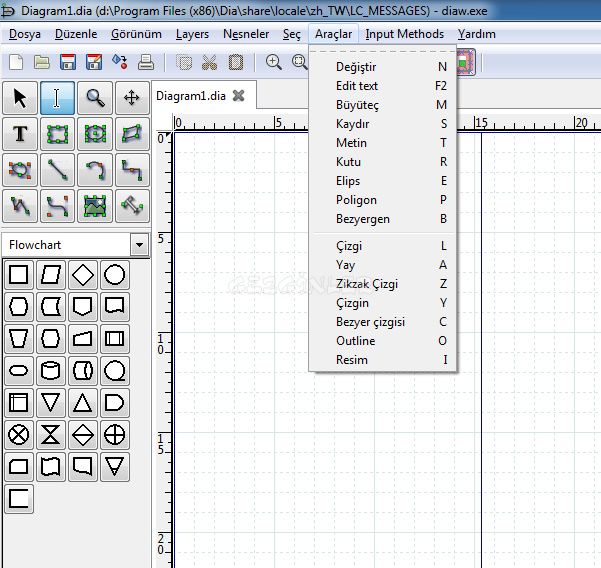Select the Line tool
The image size is (601, 568).
tap(57, 170)
